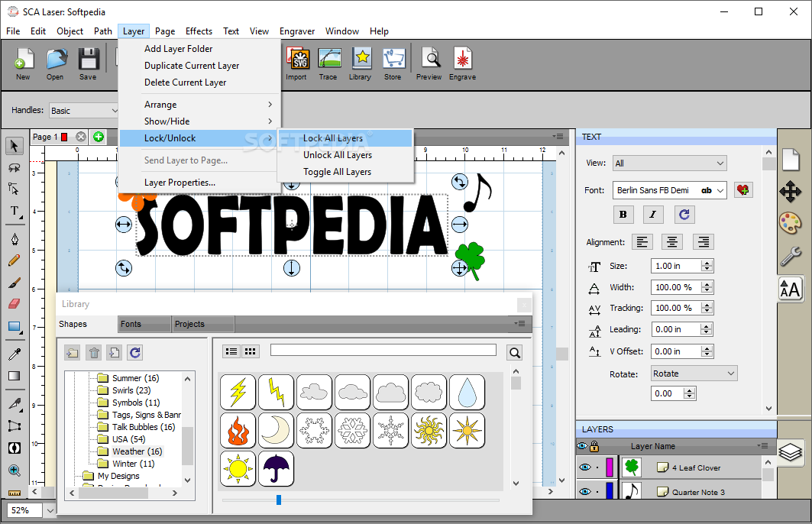
Task: Toggle Italic text formatting
Action: (653, 215)
